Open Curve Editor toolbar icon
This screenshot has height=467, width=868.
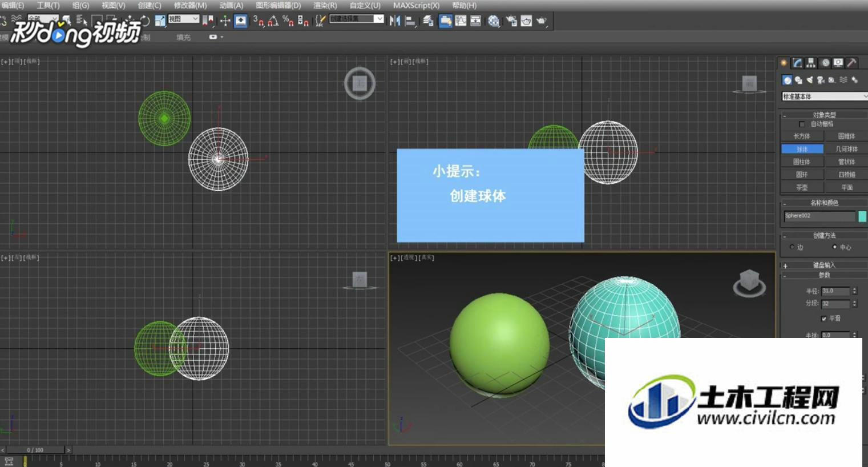pos(461,21)
